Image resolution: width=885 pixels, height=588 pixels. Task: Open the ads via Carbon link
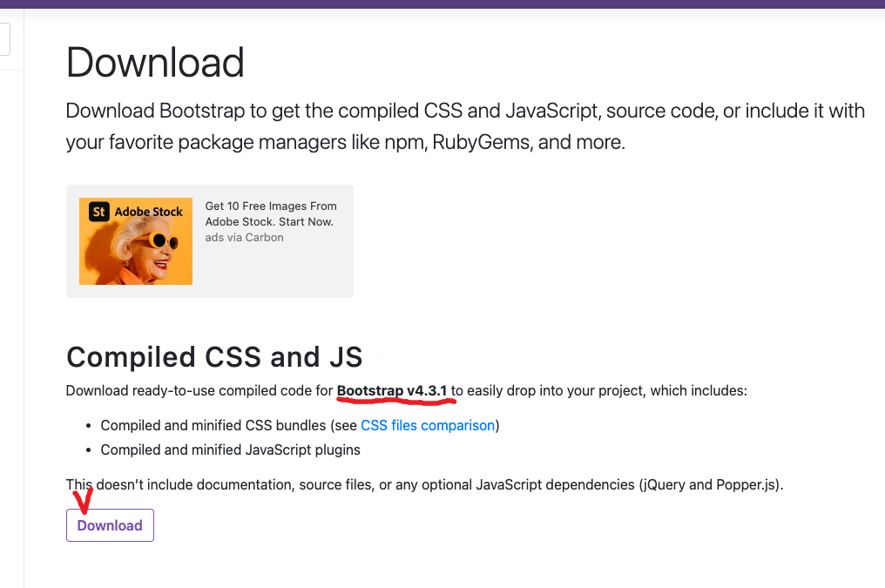click(x=245, y=238)
